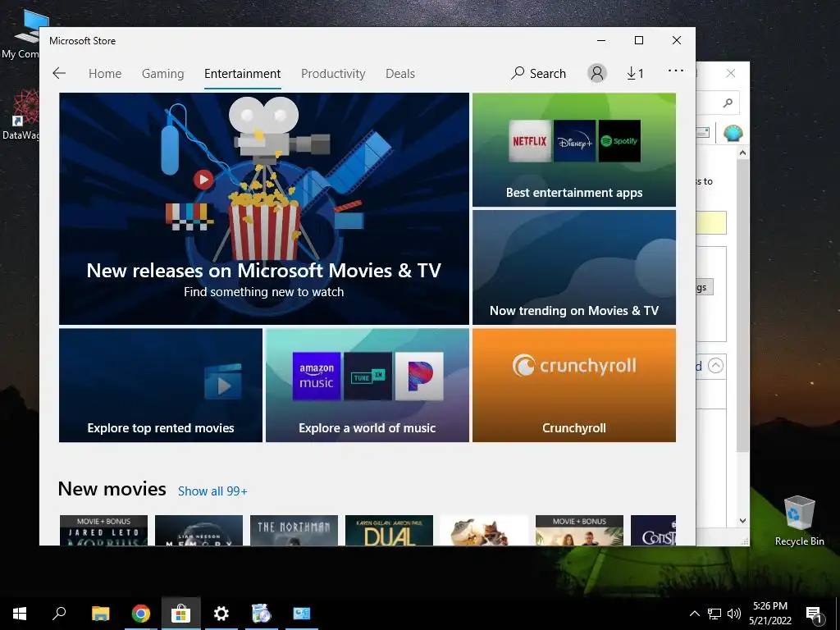The height and width of the screenshot is (630, 840).
Task: Click Microsoft Store taskbar icon
Action: click(180, 614)
